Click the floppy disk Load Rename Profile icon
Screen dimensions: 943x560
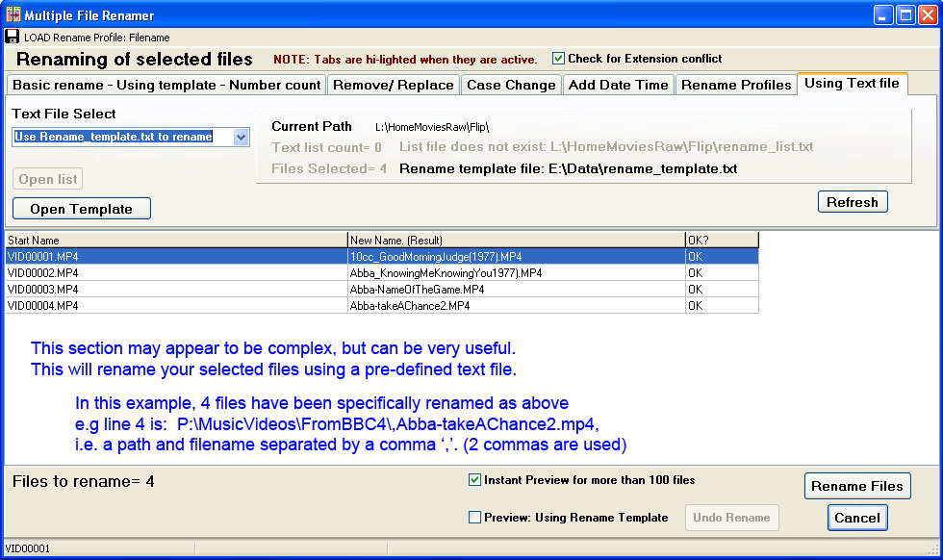(x=12, y=37)
